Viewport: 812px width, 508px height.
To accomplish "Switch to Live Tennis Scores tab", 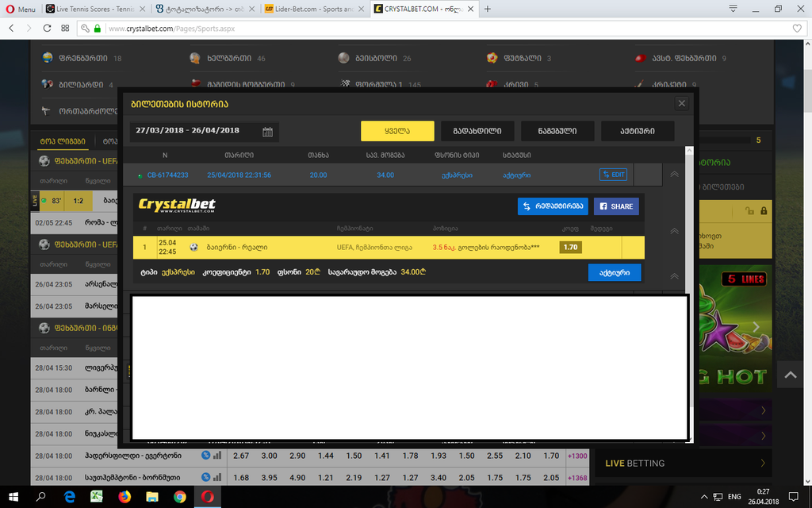I will (x=95, y=9).
